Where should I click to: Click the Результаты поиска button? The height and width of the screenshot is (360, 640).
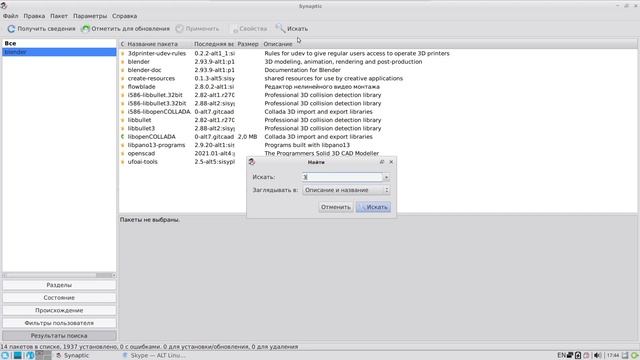tap(59, 336)
